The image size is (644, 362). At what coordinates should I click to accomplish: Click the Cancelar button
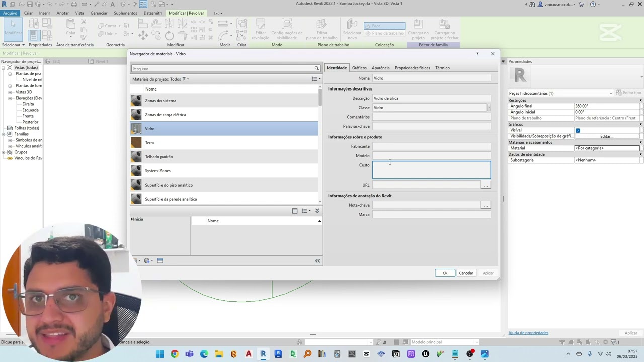click(x=466, y=273)
